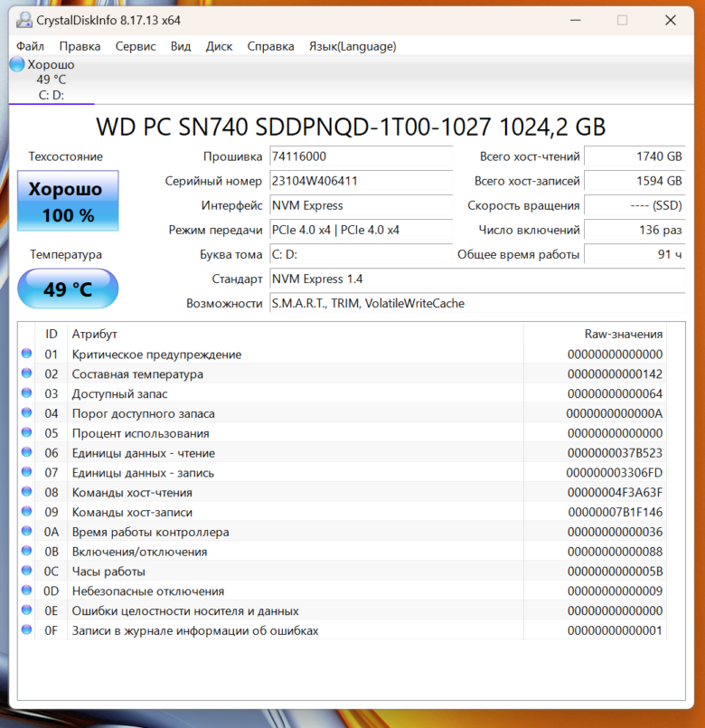The image size is (705, 728).
Task: Click the status orb of attribute 08
Action: pyautogui.click(x=26, y=492)
